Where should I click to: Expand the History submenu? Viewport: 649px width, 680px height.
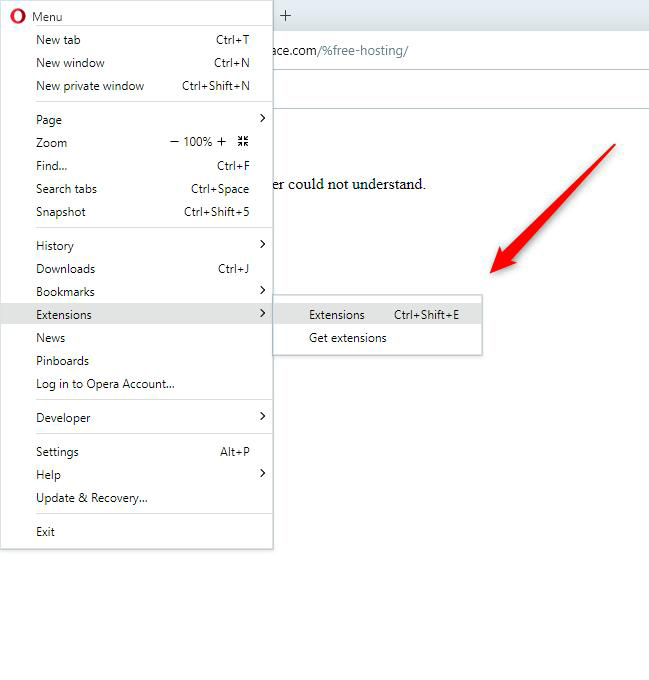137,245
